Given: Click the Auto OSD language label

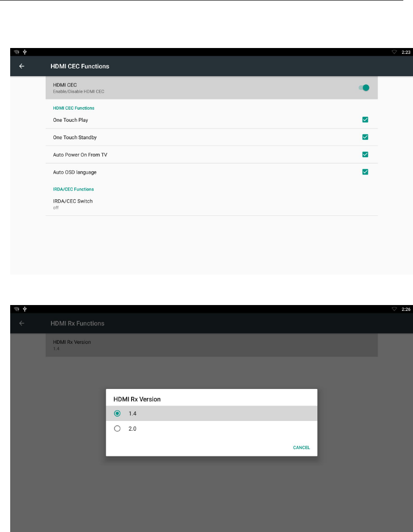Looking at the screenshot, I should [x=75, y=172].
